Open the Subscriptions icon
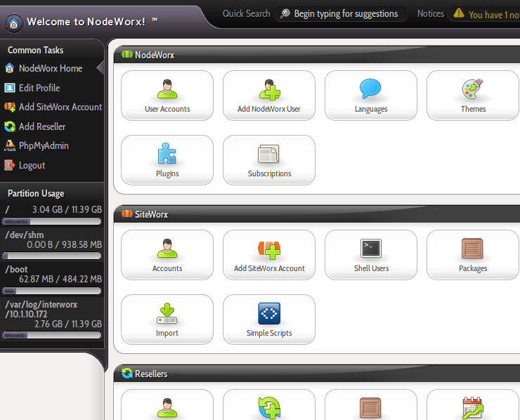This screenshot has height=420, width=520. point(269,155)
